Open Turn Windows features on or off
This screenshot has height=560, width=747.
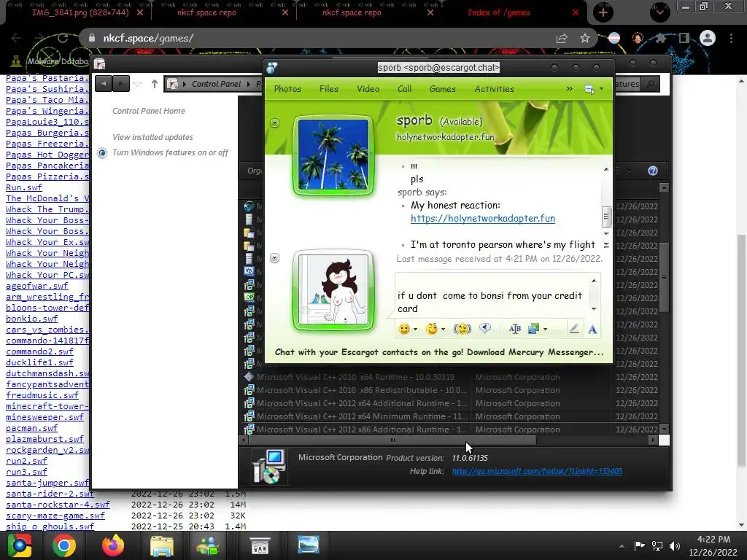coord(170,153)
